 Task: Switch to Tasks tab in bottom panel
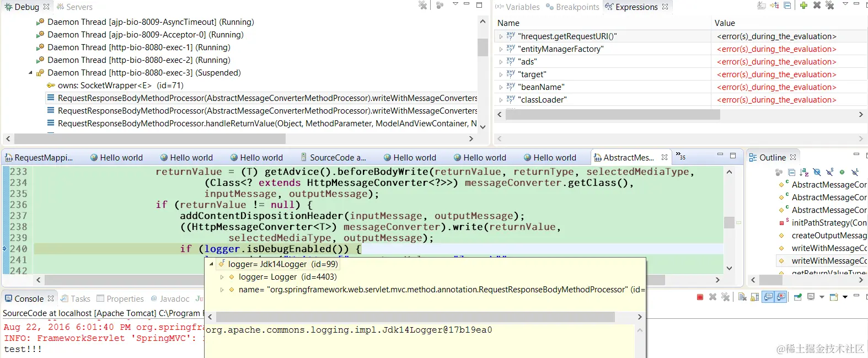75,298
